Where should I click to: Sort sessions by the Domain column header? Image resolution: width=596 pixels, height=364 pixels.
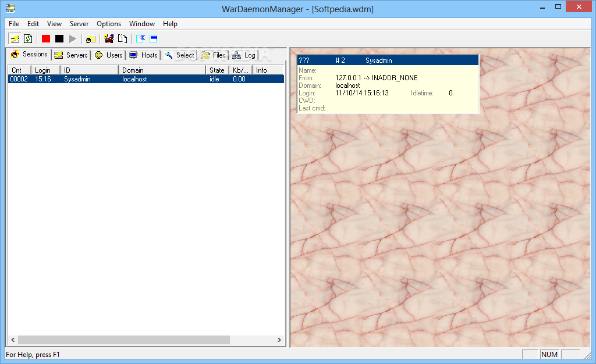click(162, 70)
